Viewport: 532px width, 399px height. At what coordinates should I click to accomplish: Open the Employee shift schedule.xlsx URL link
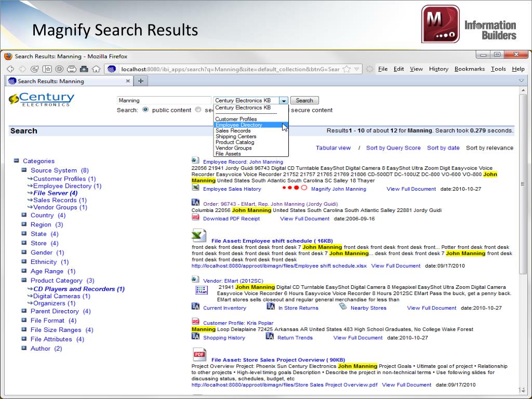click(279, 266)
